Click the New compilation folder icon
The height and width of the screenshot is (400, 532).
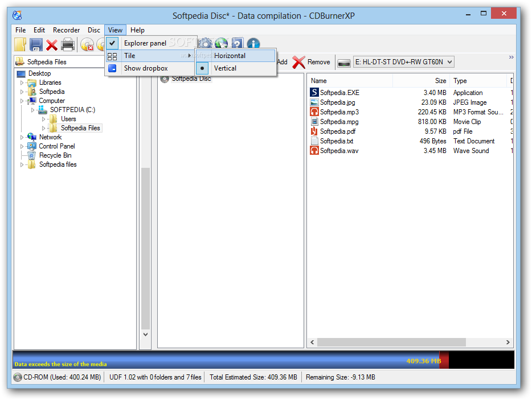pos(21,44)
